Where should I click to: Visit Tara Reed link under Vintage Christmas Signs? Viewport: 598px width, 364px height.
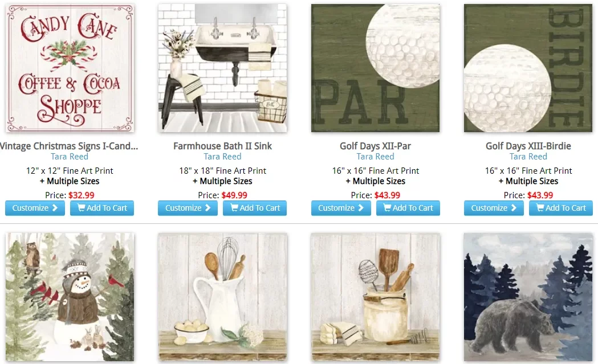pyautogui.click(x=70, y=157)
